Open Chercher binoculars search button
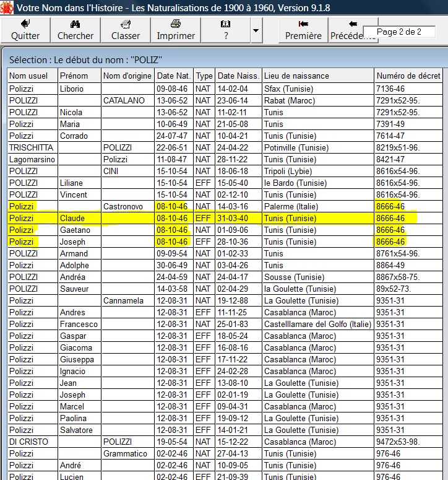The width and height of the screenshot is (448, 480). click(75, 30)
